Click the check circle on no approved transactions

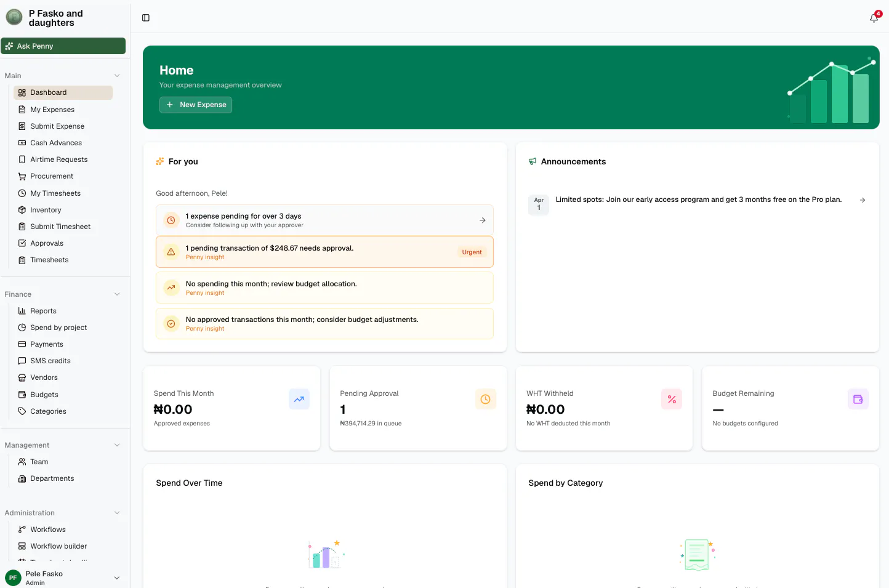point(171,323)
